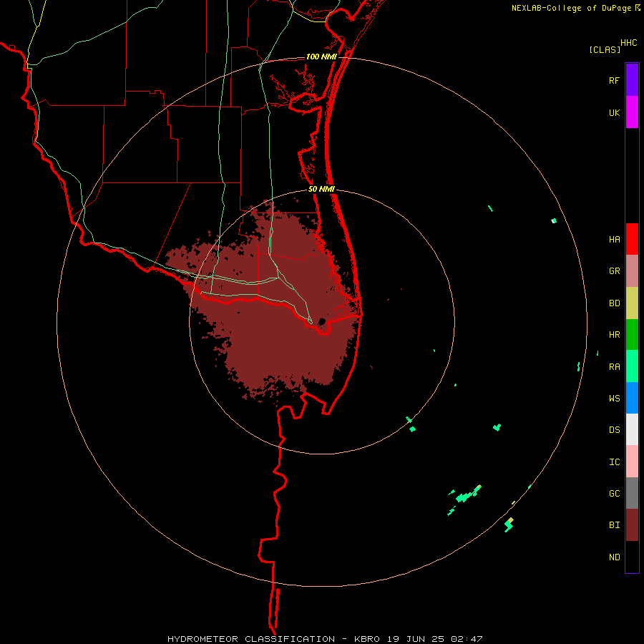Click the 'HR' legend label
Viewport: 644px width, 644px height.
pyautogui.click(x=614, y=335)
